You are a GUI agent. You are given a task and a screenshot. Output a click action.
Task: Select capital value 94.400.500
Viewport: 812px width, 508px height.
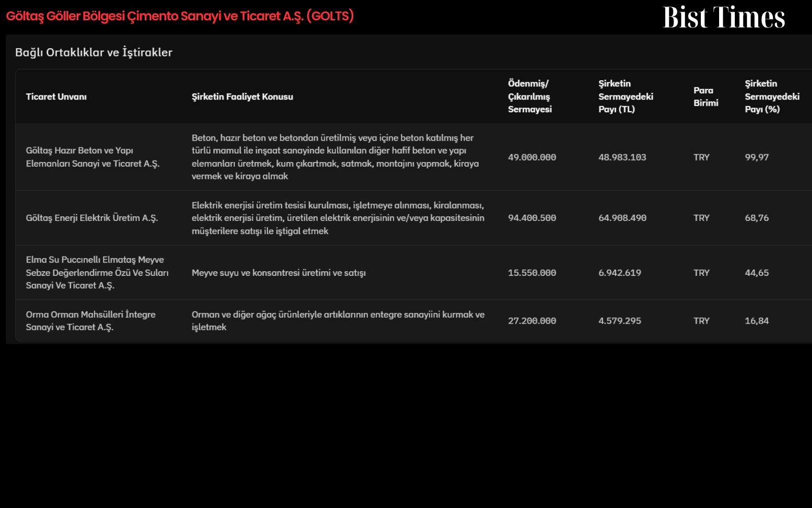click(x=532, y=218)
